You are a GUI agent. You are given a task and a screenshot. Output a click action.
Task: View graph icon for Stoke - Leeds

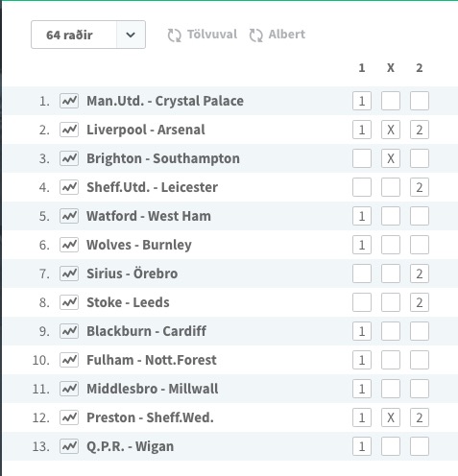(69, 302)
